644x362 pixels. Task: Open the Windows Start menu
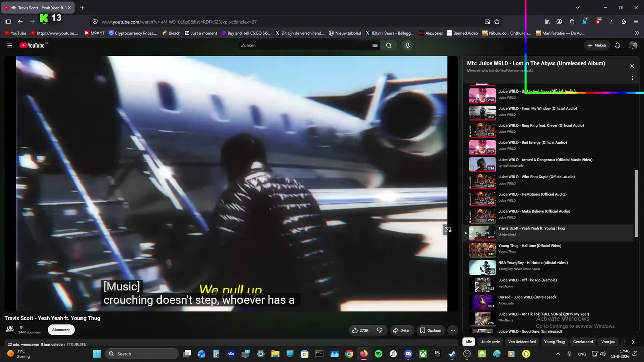tap(97, 354)
